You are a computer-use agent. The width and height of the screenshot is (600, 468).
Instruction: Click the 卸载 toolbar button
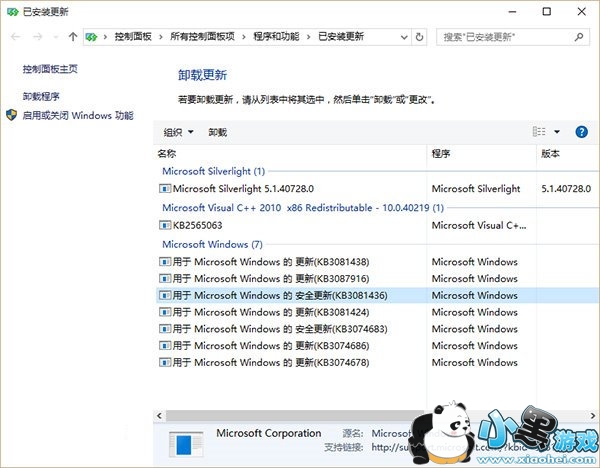click(218, 132)
